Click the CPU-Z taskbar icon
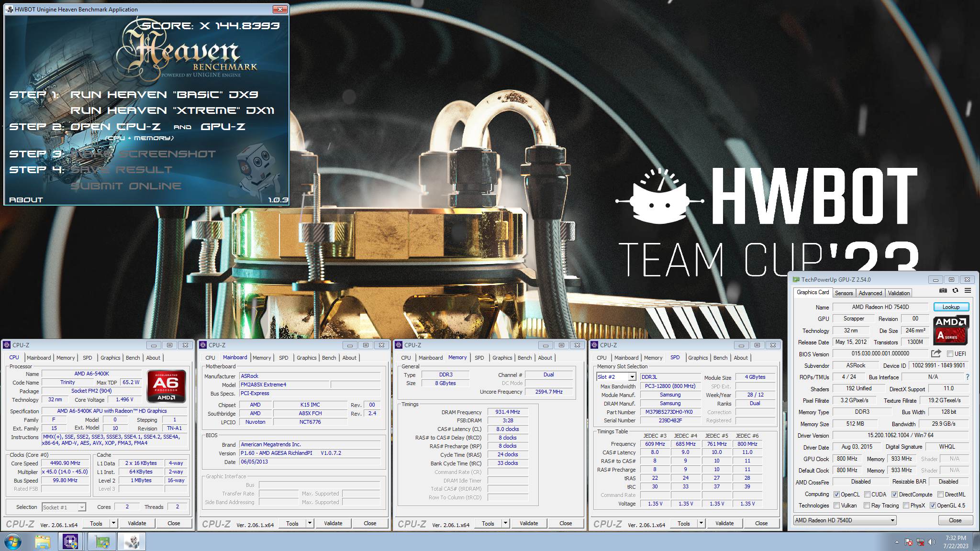The height and width of the screenshot is (551, 980). tap(71, 542)
